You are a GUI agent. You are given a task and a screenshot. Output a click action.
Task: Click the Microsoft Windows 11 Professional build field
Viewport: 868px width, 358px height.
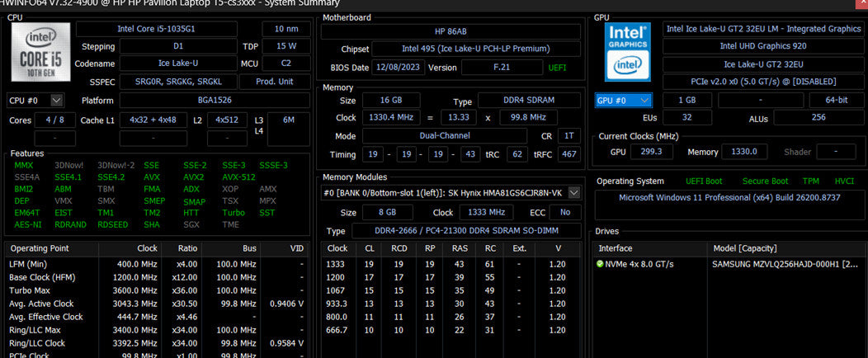tap(729, 205)
